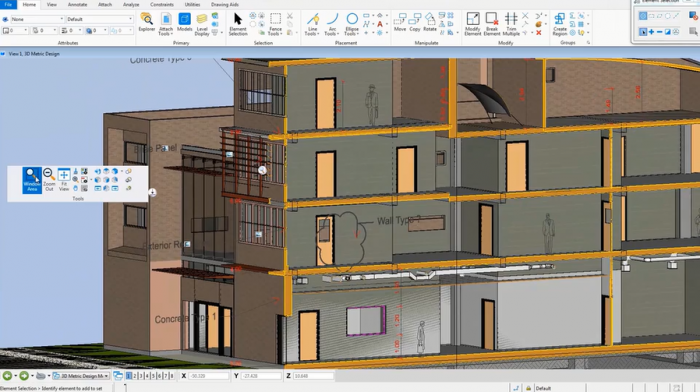Activate the Element Selection arrow tool

238,24
